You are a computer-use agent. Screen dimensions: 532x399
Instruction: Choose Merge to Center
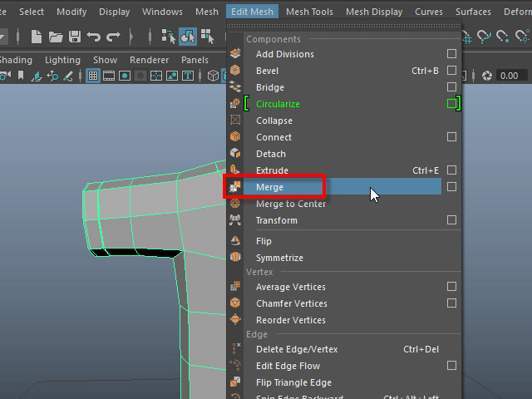[290, 204]
